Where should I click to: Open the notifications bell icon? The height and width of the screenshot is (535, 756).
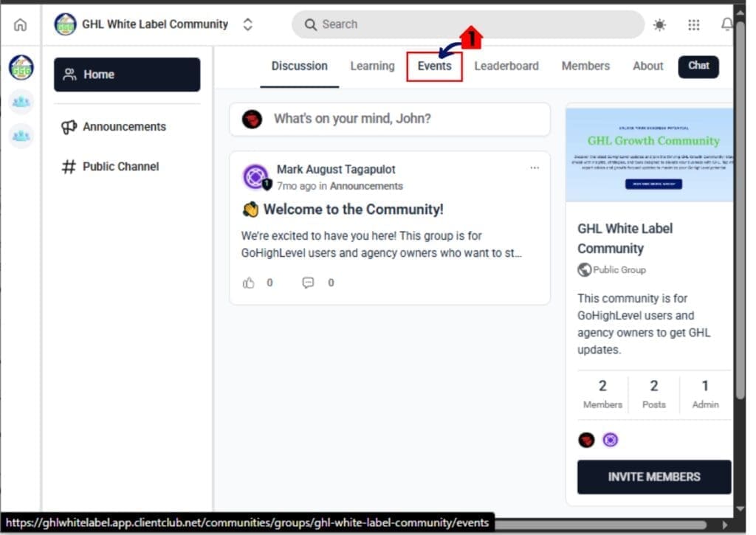tap(726, 24)
